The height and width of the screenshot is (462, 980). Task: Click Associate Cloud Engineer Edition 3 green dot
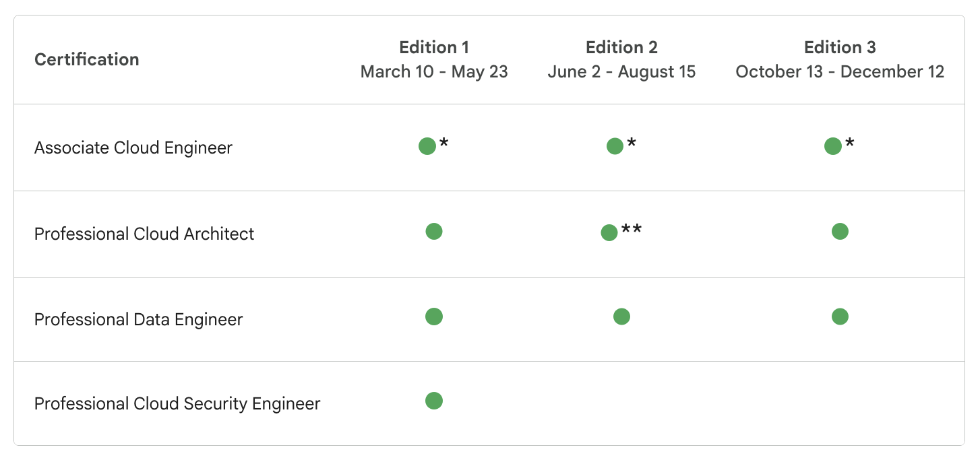point(833,146)
